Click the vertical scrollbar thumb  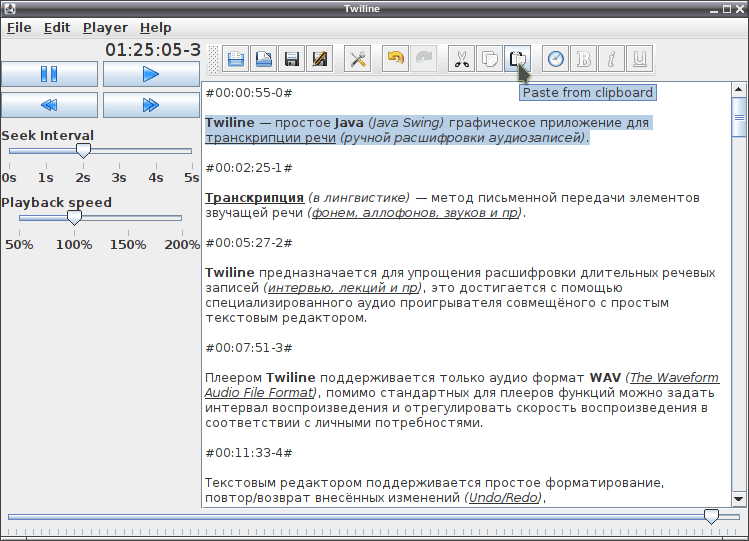[738, 117]
